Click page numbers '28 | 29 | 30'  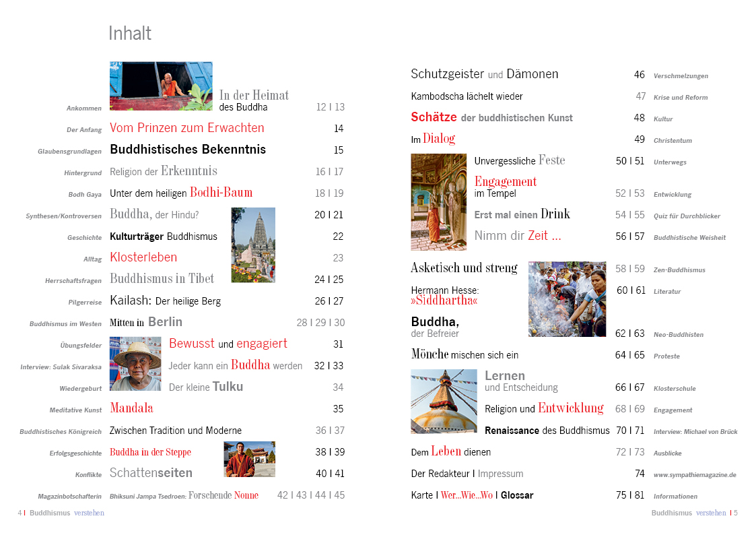[x=320, y=322]
